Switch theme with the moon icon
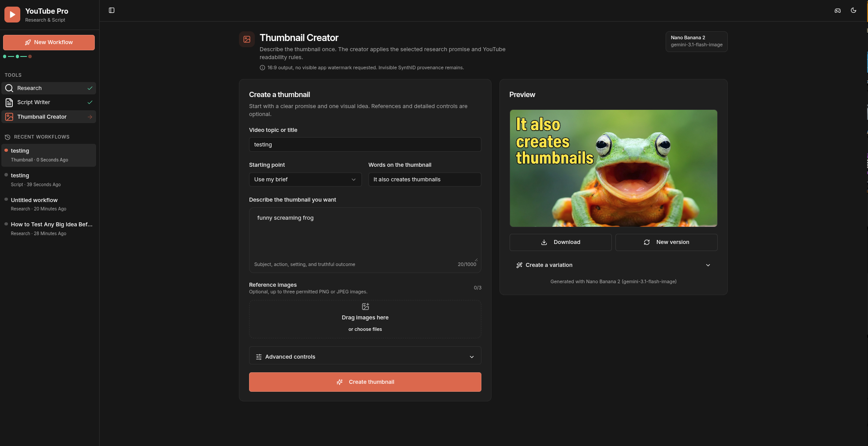Image resolution: width=868 pixels, height=446 pixels. [853, 10]
